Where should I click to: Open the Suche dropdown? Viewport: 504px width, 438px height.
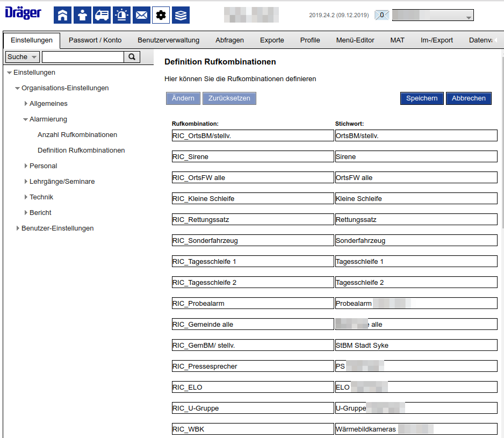pos(22,57)
